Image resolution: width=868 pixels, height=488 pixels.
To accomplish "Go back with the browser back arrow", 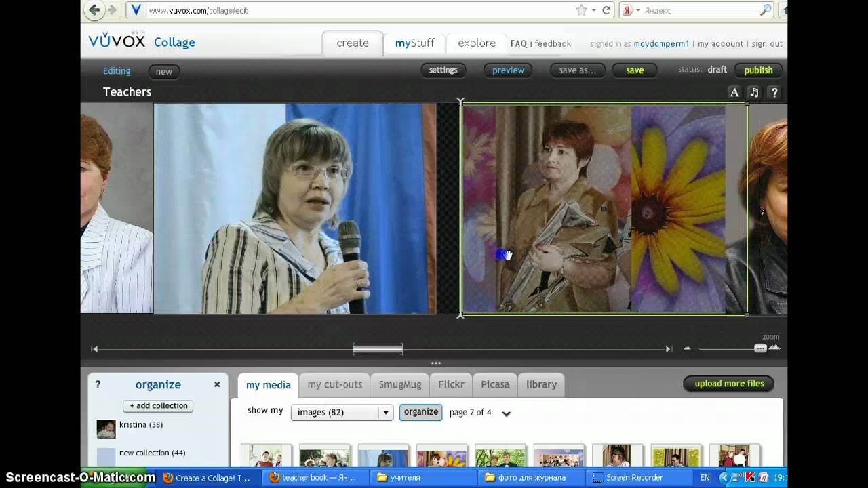I will (x=94, y=9).
